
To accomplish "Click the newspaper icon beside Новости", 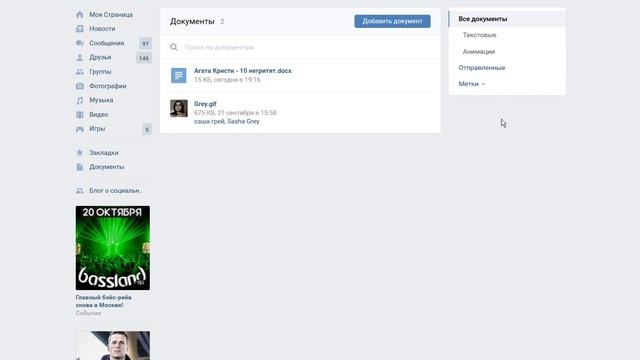I will tap(80, 29).
